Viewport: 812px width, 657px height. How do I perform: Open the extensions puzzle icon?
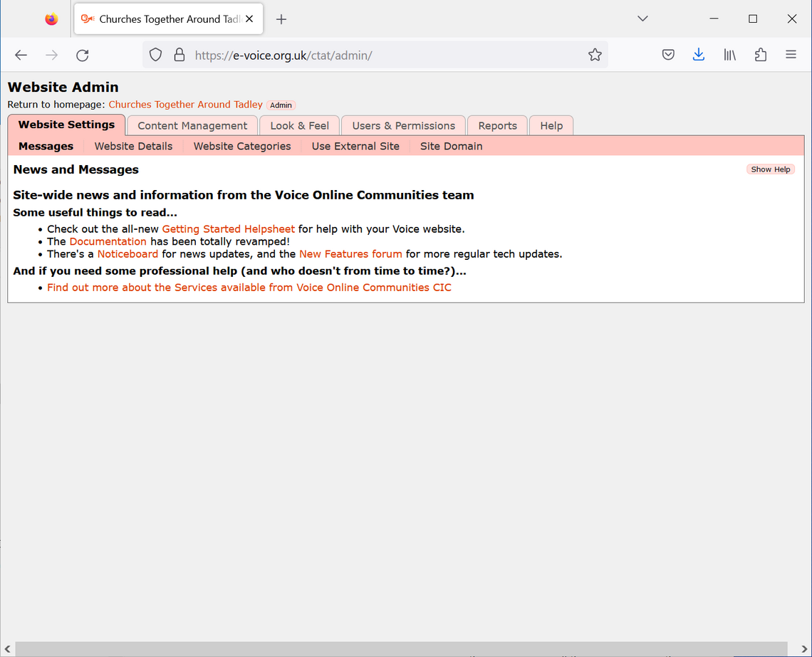[760, 55]
